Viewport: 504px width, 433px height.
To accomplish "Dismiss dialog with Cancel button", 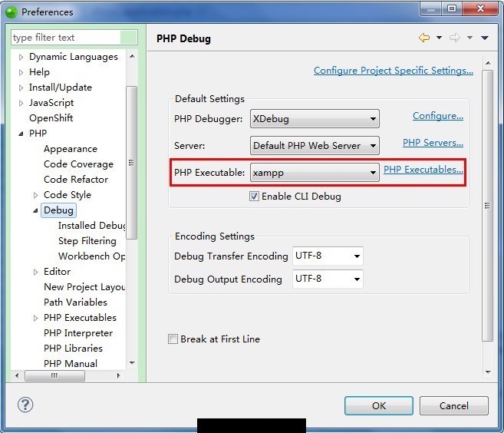I will click(x=454, y=405).
